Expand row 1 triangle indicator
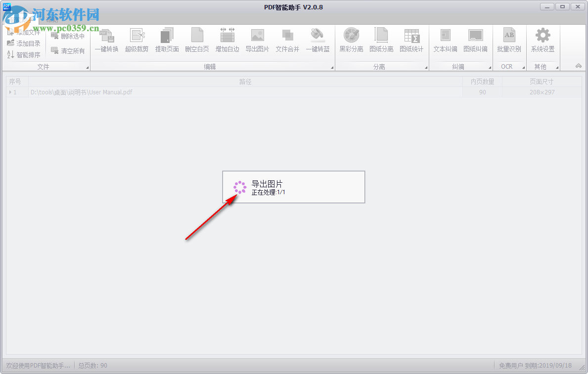This screenshot has height=374, width=588. tap(10, 92)
